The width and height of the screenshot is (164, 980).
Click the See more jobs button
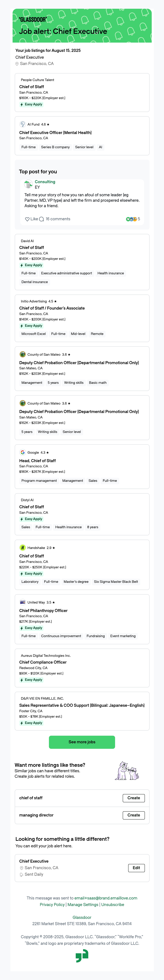pyautogui.click(x=82, y=742)
